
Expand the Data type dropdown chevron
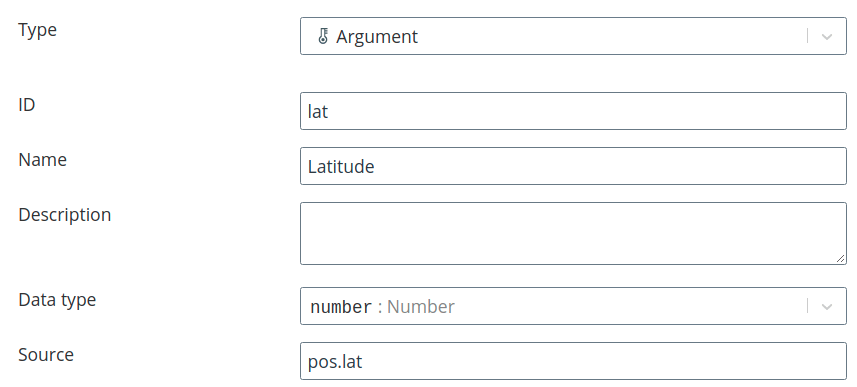826,307
